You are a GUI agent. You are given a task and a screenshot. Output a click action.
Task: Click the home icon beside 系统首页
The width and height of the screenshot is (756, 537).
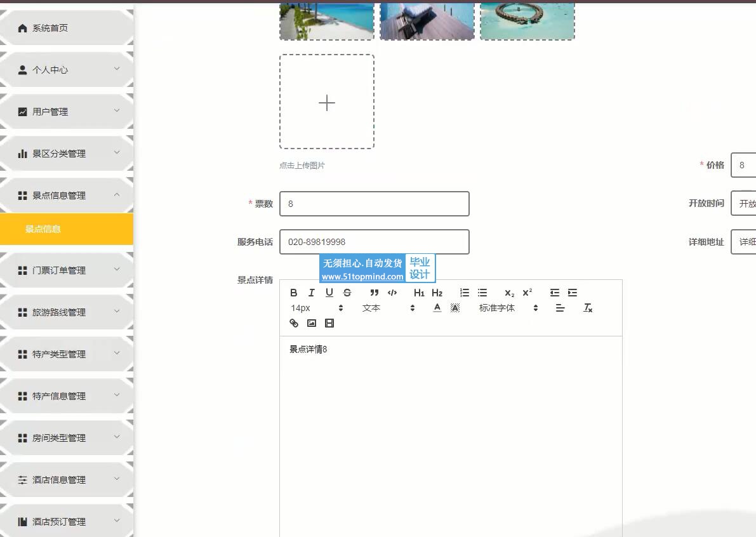click(22, 28)
